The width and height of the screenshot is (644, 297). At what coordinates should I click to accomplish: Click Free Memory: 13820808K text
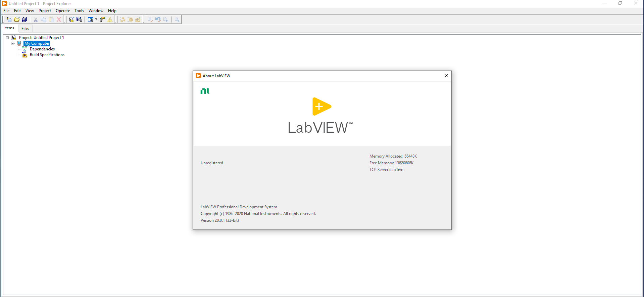(391, 163)
